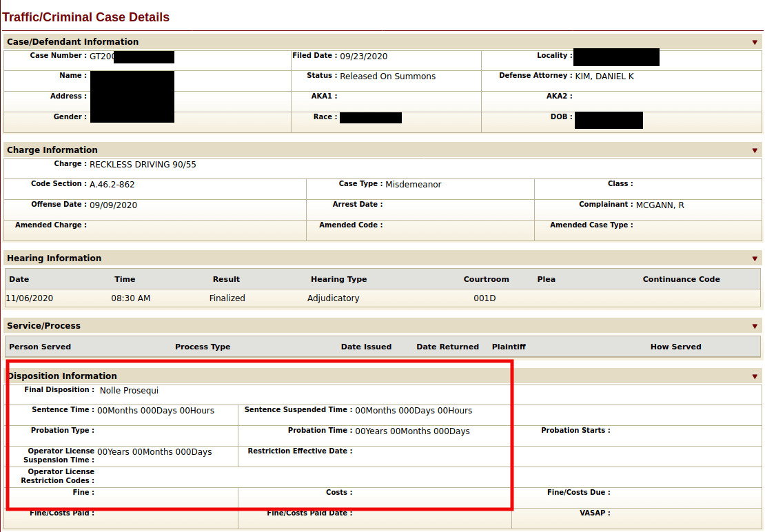The width and height of the screenshot is (765, 532).
Task: Click the Disposition Information header text
Action: pos(62,376)
